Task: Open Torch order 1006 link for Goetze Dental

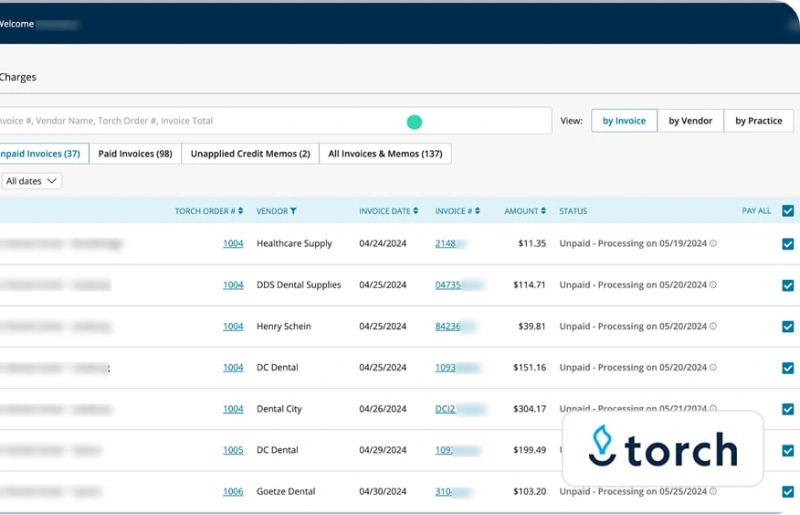Action: pos(233,492)
